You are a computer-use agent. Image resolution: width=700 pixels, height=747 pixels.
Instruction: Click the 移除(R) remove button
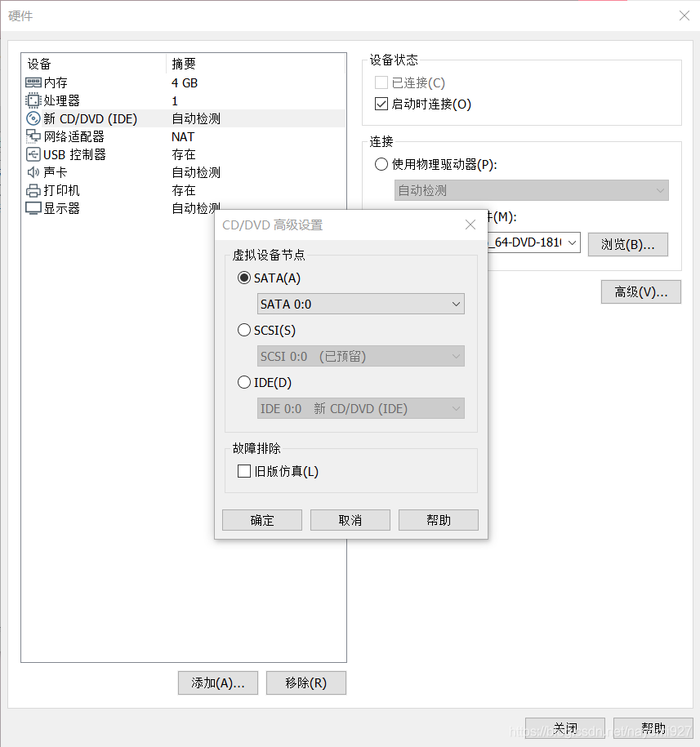tap(305, 683)
